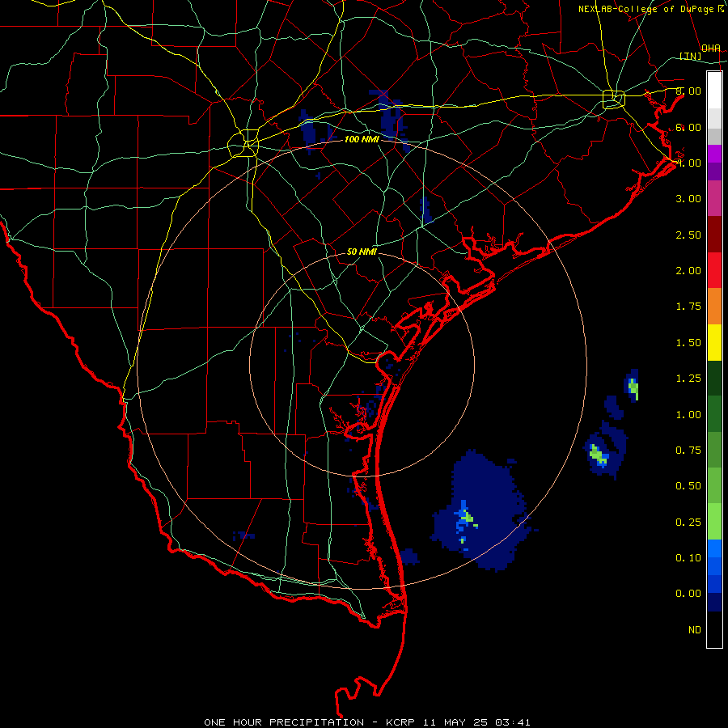Click the 2.00 legend value

pyautogui.click(x=688, y=271)
